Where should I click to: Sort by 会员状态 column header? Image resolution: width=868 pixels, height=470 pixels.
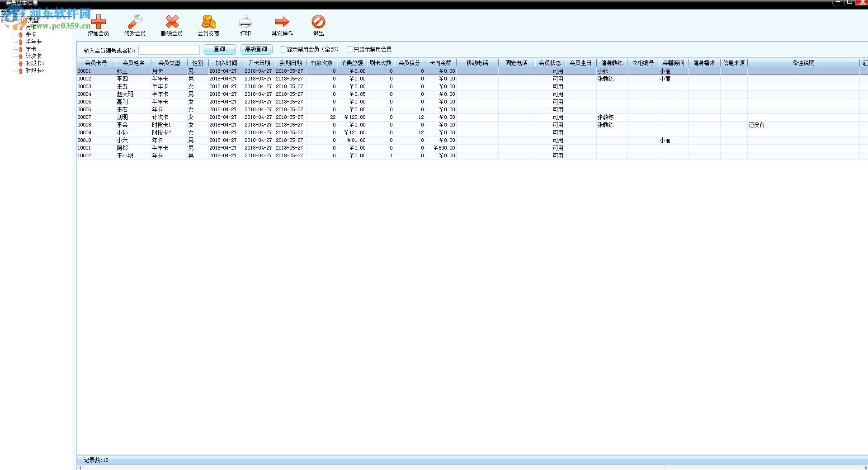coord(550,63)
